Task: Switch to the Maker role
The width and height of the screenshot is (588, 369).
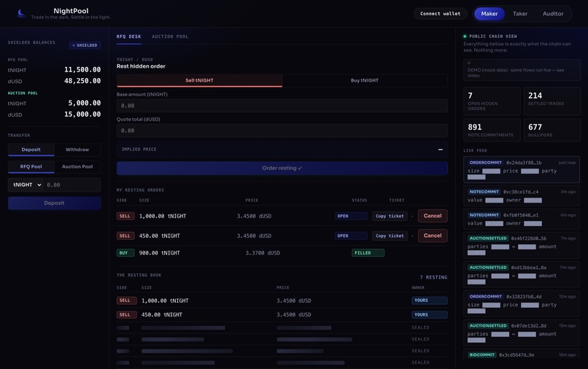Action: 490,14
